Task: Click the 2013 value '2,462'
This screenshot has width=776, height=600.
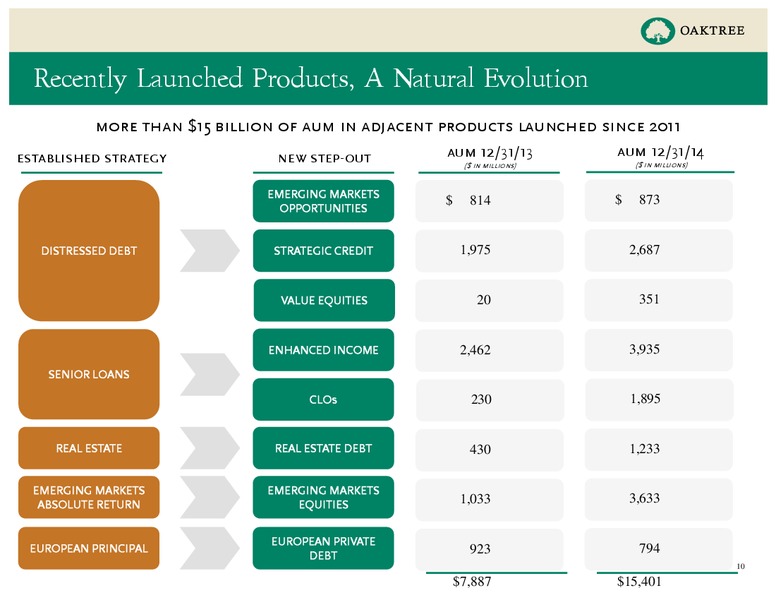Action: click(475, 350)
